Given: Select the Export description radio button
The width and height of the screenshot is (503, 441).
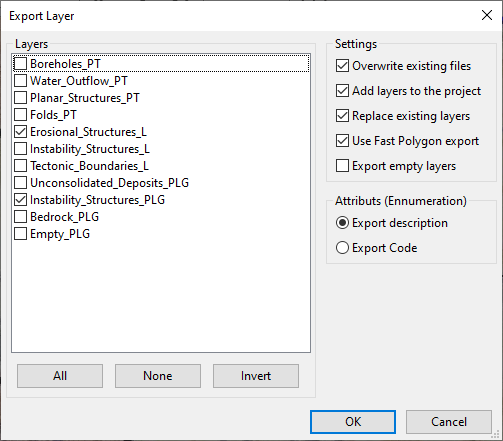Looking at the screenshot, I should point(342,223).
